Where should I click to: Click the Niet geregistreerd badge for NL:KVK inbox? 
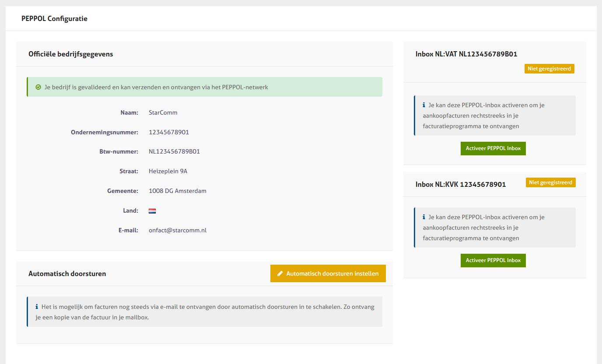[550, 182]
